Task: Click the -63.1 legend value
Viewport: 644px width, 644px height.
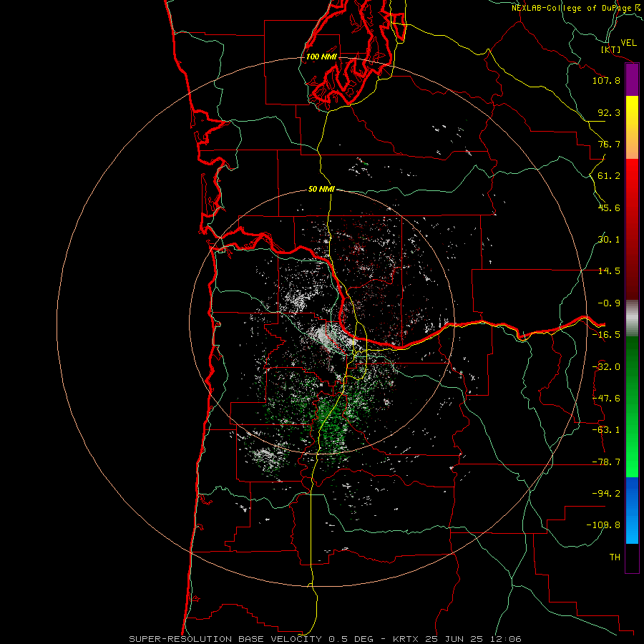Action: click(606, 430)
